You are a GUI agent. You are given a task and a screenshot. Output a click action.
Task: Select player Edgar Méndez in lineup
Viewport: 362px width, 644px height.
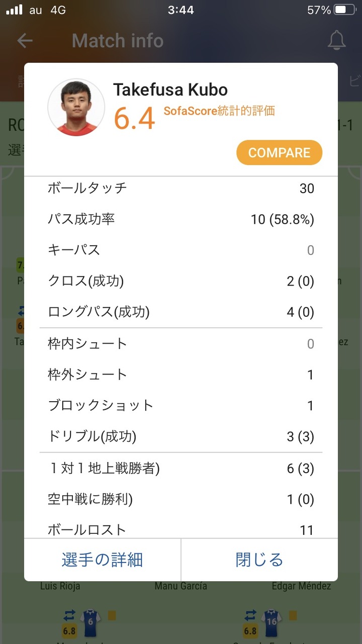coord(301,586)
